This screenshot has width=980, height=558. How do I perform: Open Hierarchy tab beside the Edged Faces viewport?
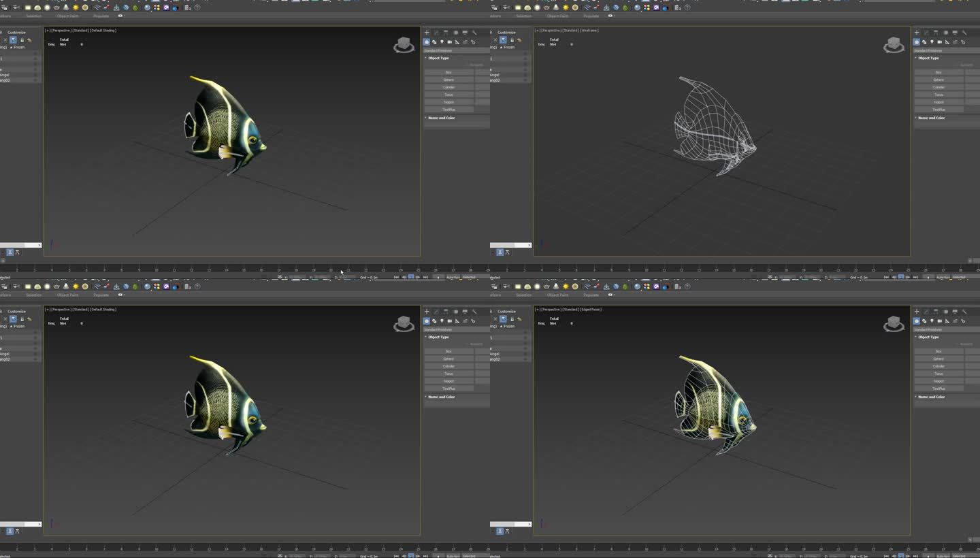(x=936, y=311)
